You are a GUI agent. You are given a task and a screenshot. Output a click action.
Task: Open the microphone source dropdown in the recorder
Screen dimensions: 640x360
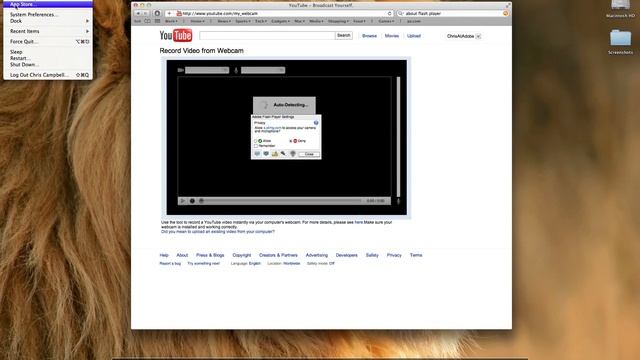coord(263,70)
